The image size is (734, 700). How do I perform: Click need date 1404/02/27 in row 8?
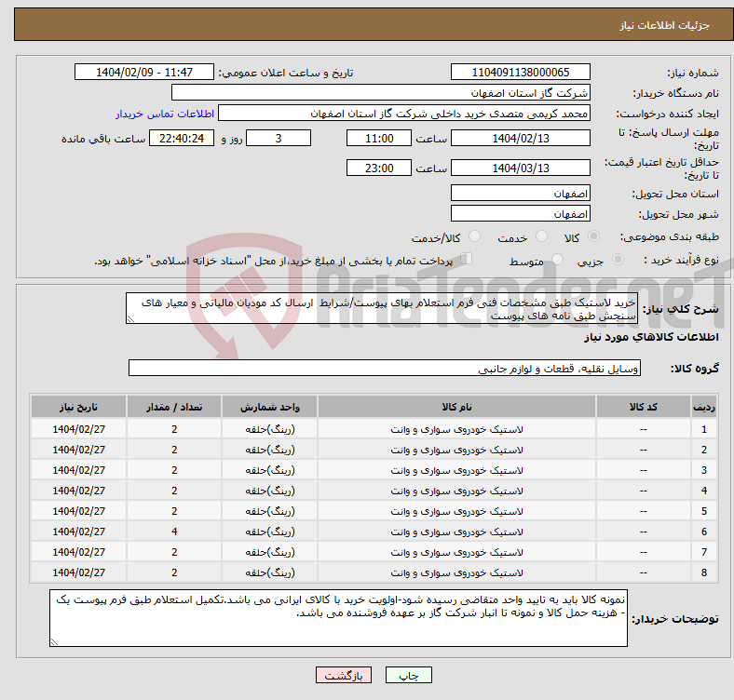pos(78,572)
